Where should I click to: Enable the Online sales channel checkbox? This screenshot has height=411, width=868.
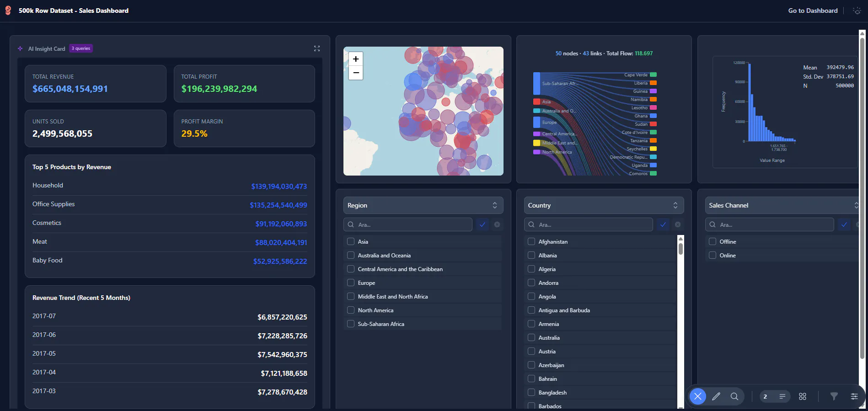coord(713,255)
